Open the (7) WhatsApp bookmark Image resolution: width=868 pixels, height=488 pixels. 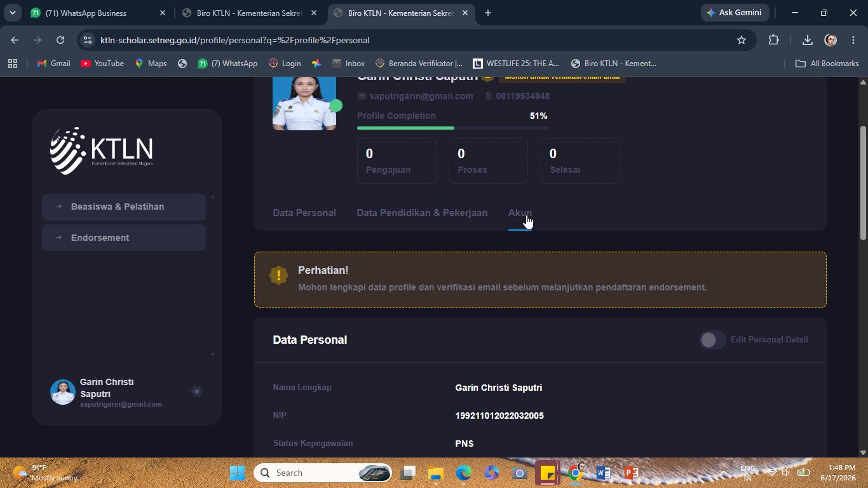click(227, 64)
